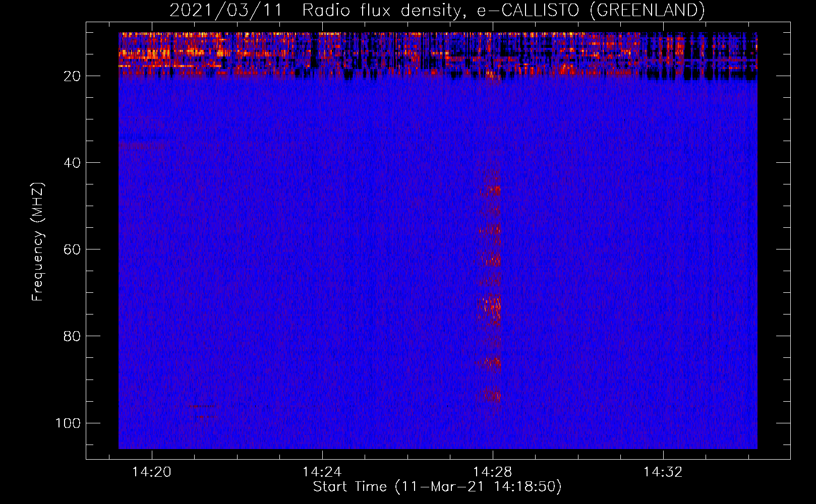The image size is (816, 504).
Task: Click the 14:28 time tick label
Action: coord(492,472)
